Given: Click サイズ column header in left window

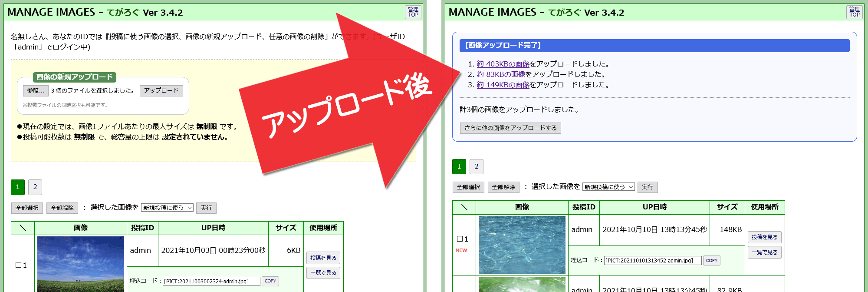Looking at the screenshot, I should coord(286,228).
